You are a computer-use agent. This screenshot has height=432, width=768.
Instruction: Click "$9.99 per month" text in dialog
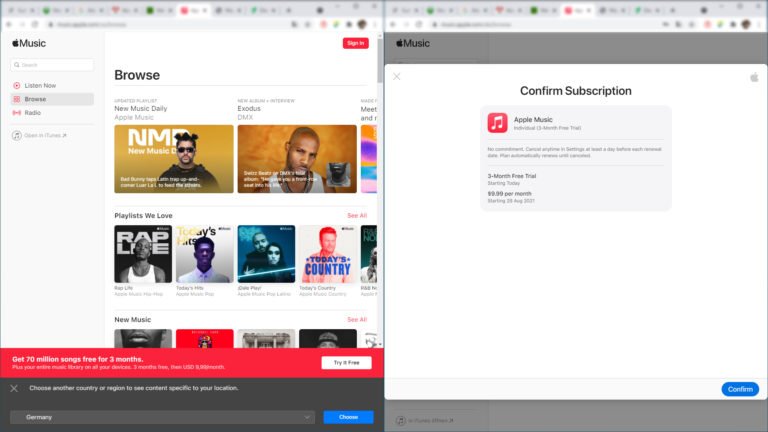(x=509, y=194)
